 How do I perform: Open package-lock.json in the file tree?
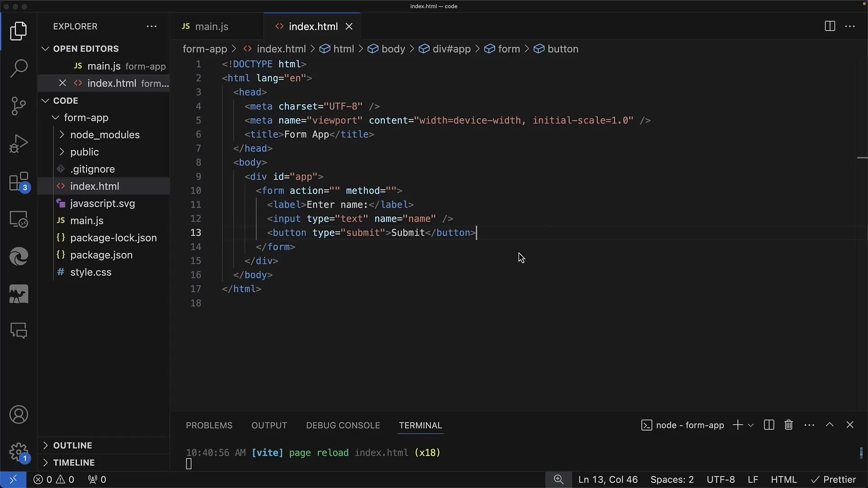click(x=104, y=238)
